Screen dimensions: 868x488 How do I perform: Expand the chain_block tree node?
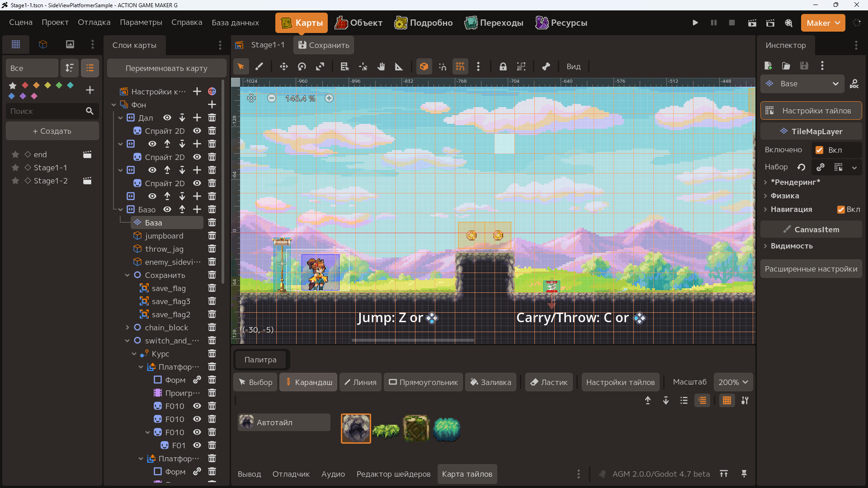click(x=127, y=328)
